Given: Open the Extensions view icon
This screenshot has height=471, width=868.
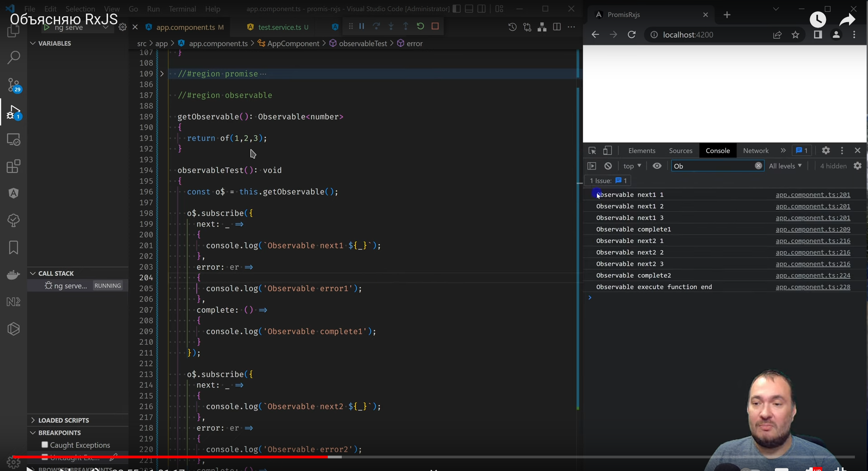Looking at the screenshot, I should [x=14, y=166].
